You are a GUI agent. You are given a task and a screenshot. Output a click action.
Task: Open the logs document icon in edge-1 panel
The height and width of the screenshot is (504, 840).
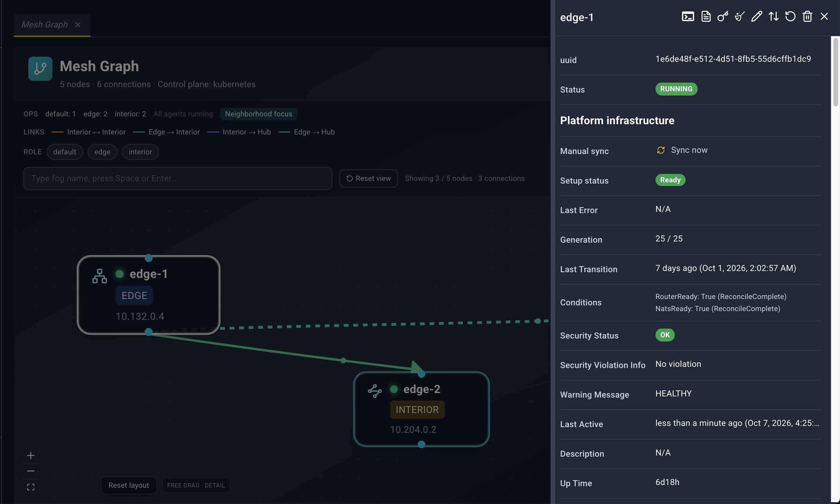[x=706, y=17]
